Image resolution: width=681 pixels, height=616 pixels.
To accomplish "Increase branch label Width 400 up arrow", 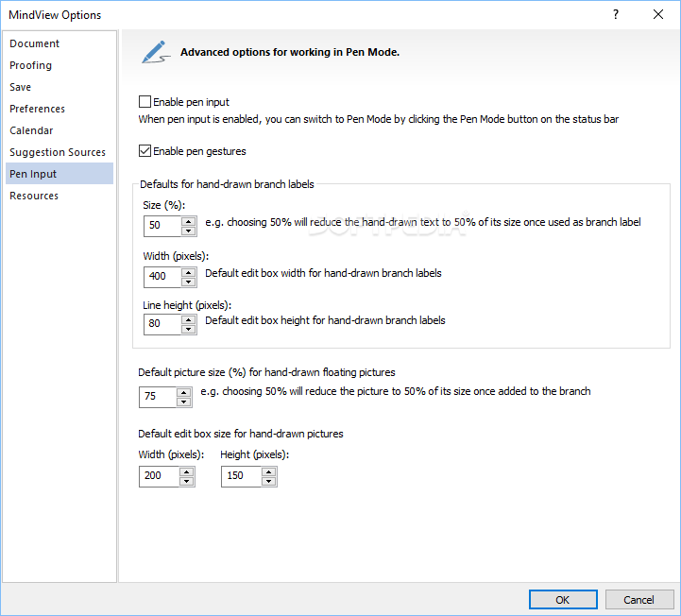I will 189,272.
